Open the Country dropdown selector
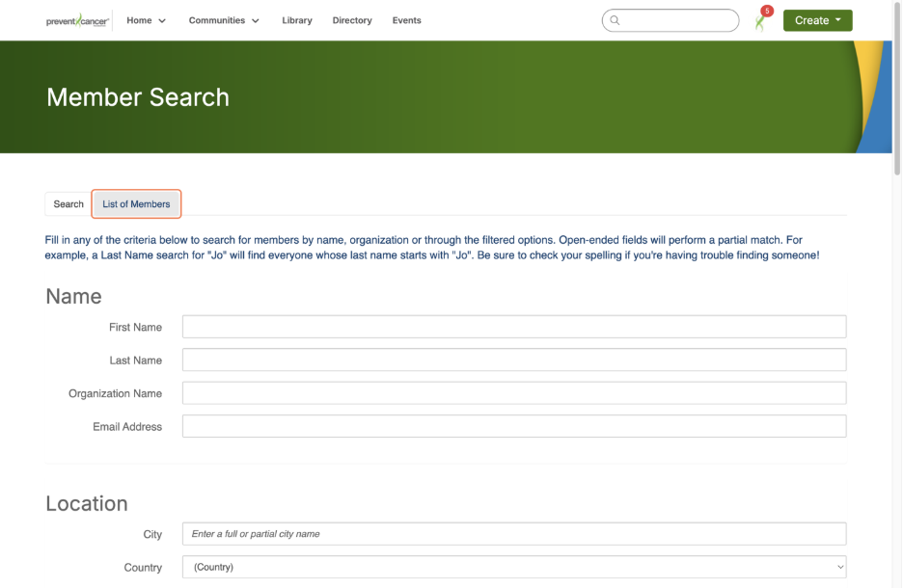Image resolution: width=903 pixels, height=588 pixels. point(514,567)
